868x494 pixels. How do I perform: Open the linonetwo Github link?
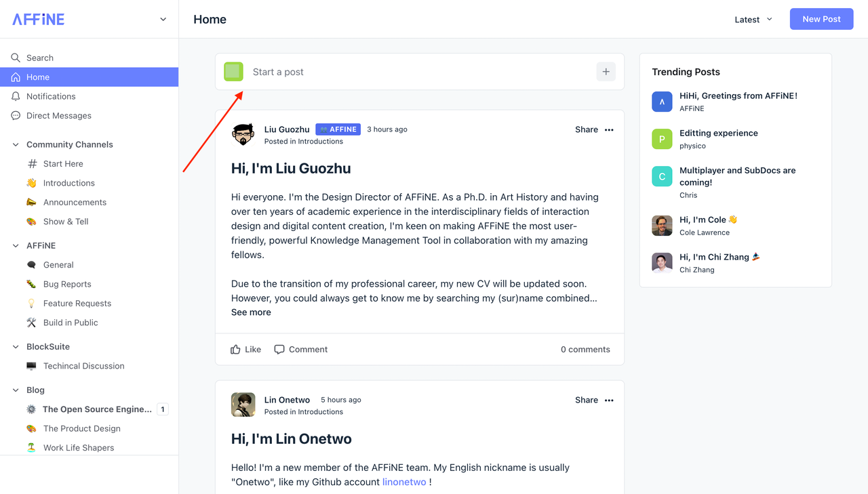[x=404, y=482]
